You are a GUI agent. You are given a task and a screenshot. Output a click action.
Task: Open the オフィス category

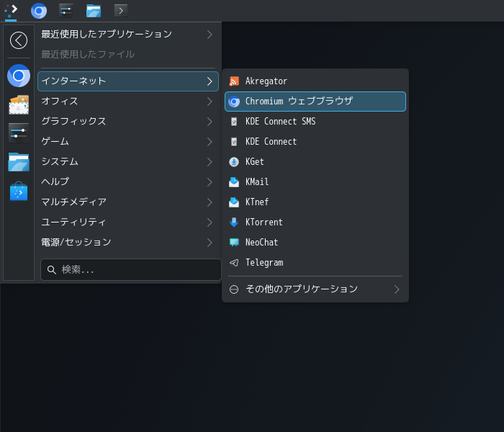(x=128, y=102)
